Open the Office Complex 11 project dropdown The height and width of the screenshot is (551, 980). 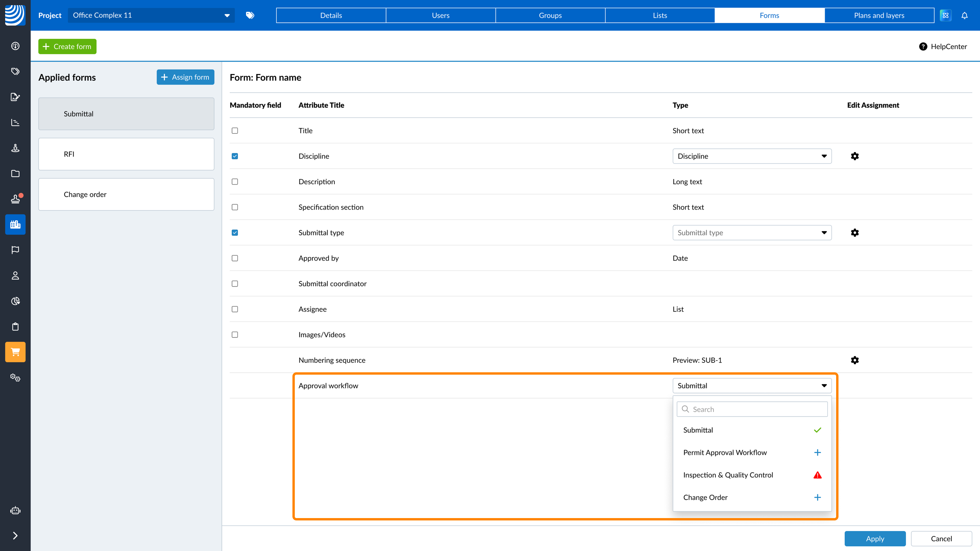coord(151,15)
